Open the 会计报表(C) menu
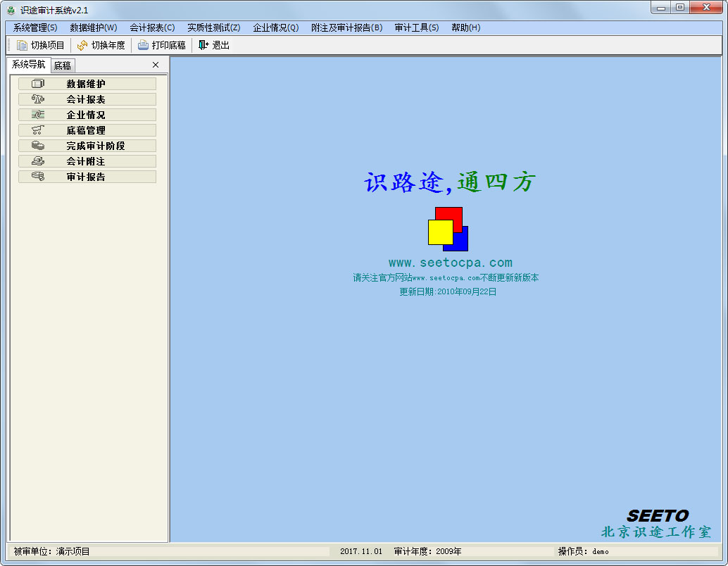 pyautogui.click(x=152, y=27)
